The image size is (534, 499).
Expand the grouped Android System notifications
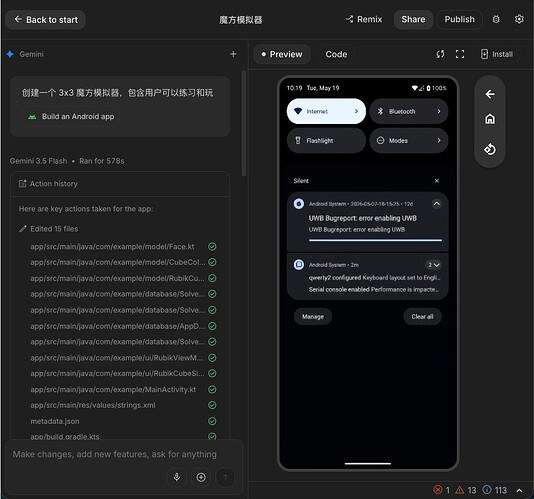pos(434,265)
